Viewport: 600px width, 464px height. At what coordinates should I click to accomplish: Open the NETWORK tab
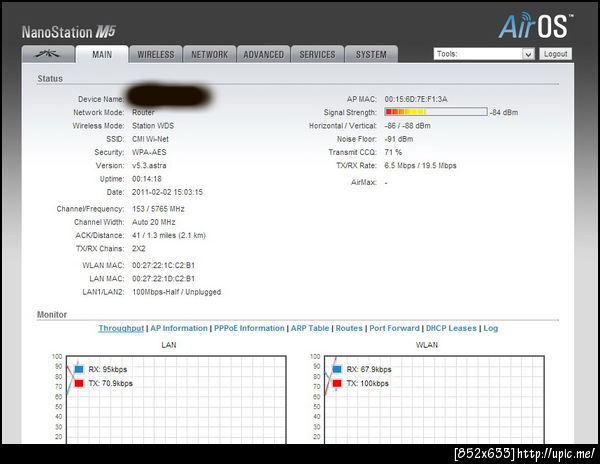[x=210, y=54]
